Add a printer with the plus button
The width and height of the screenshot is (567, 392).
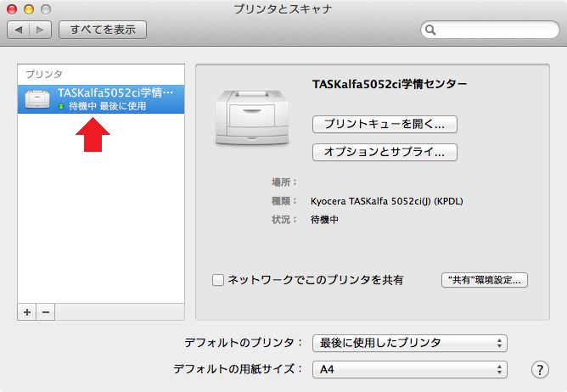tap(27, 312)
